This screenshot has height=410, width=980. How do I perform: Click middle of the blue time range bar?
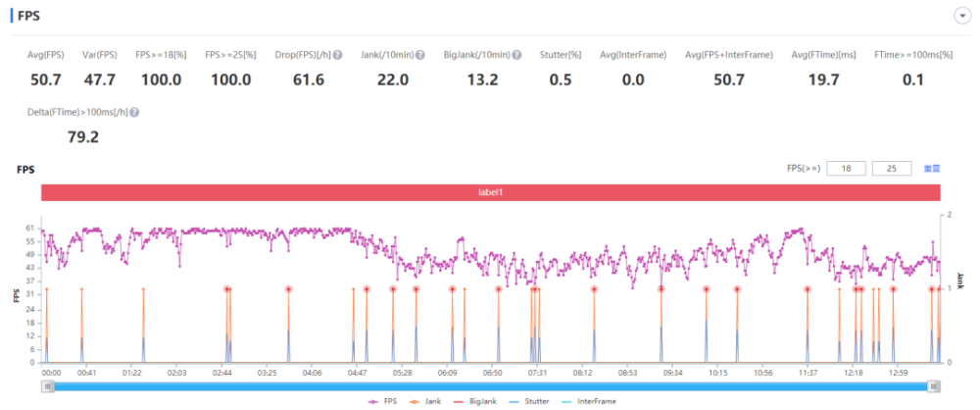click(490, 386)
